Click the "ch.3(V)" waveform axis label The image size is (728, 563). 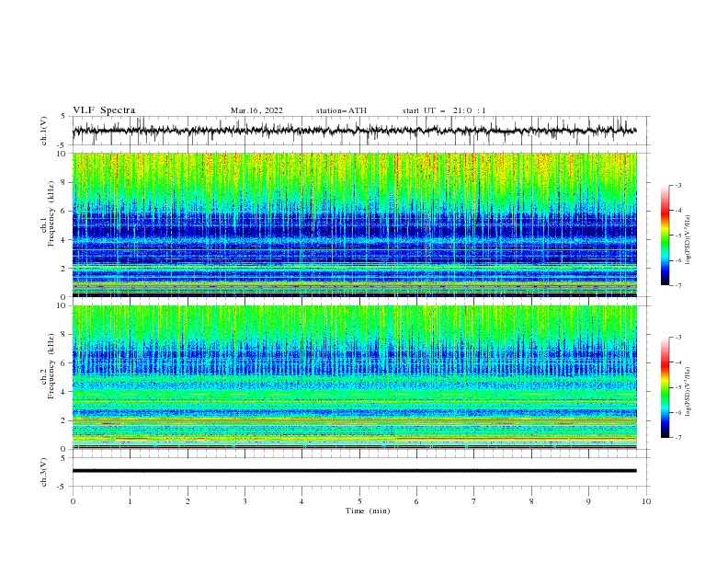click(x=44, y=472)
